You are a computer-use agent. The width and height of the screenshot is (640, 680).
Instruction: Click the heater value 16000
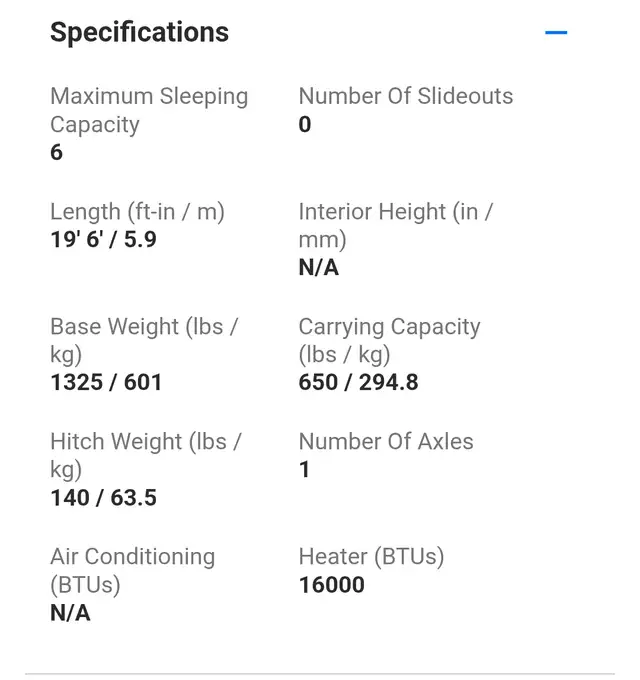coord(332,585)
